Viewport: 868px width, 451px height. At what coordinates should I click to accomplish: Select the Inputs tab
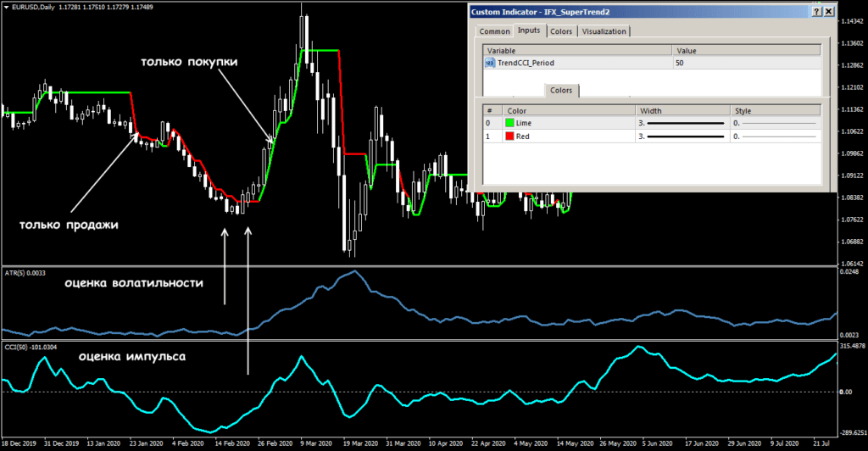coord(529,31)
